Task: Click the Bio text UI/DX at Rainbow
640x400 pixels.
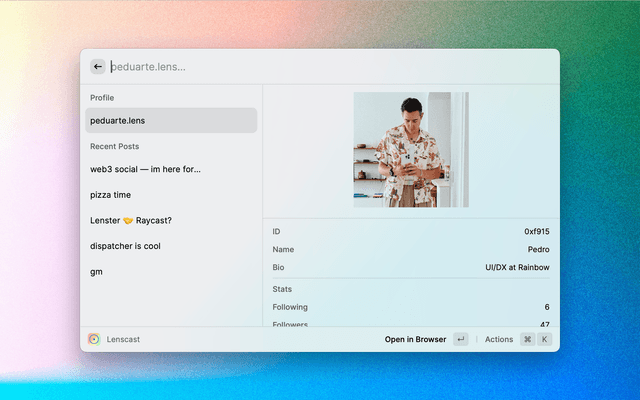Action: (516, 267)
